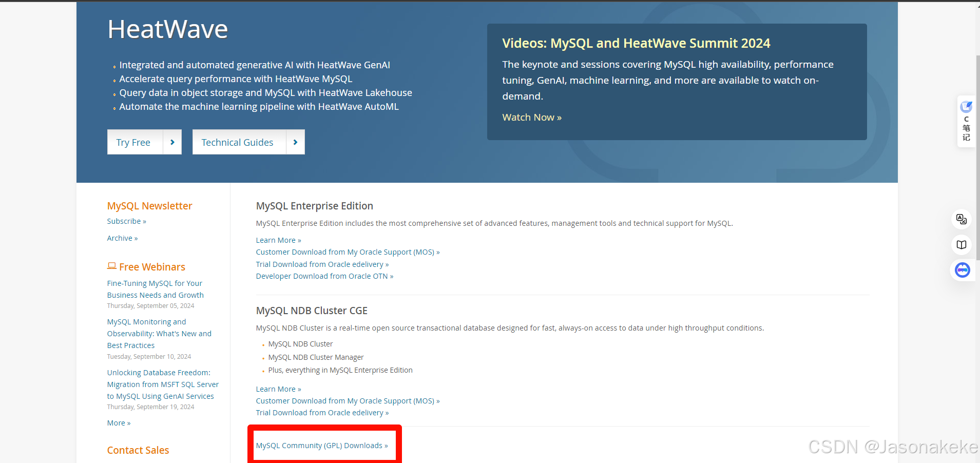
Task: Open the MySQL Newsletter heading
Action: (x=149, y=206)
